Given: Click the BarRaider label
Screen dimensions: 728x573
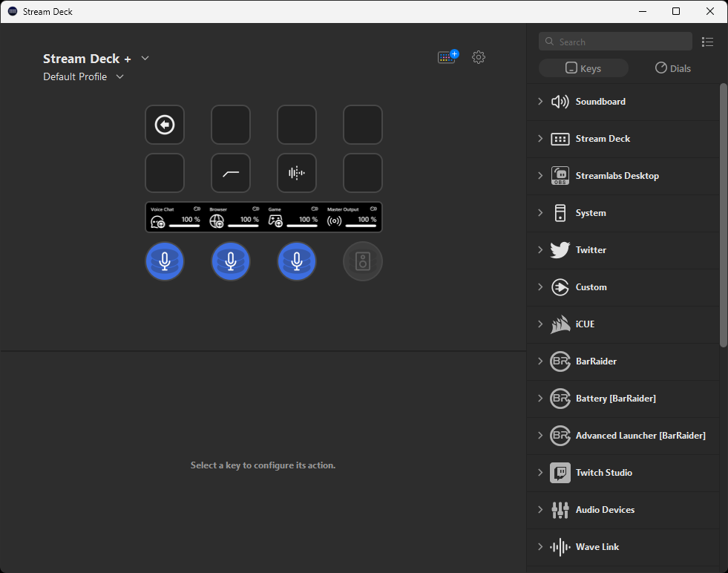Looking at the screenshot, I should [x=596, y=361].
